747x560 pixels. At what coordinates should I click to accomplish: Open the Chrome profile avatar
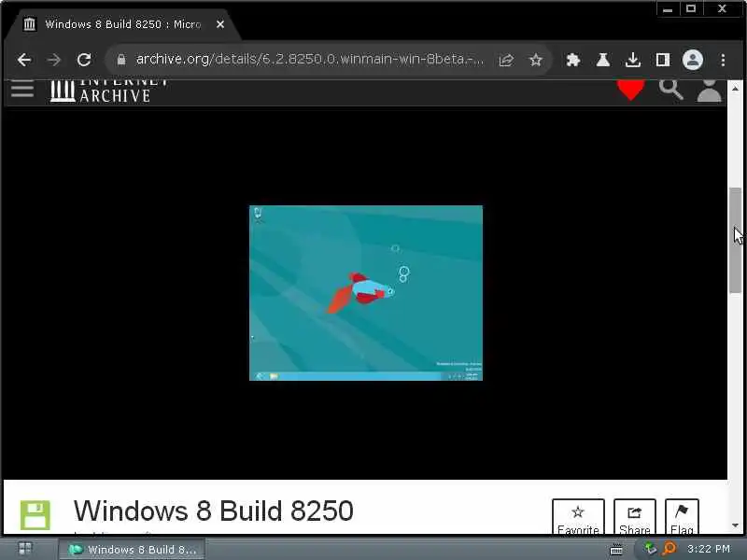coord(692,60)
